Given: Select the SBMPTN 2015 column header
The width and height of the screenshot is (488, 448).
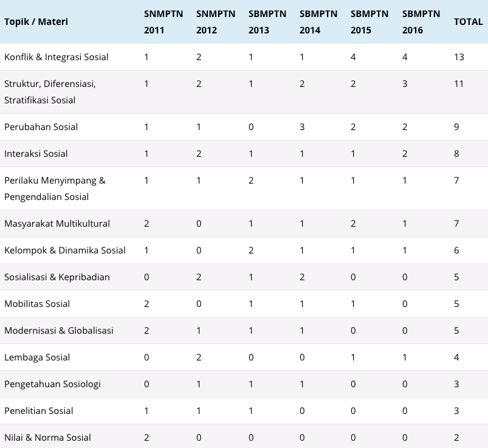Looking at the screenshot, I should [x=369, y=22].
